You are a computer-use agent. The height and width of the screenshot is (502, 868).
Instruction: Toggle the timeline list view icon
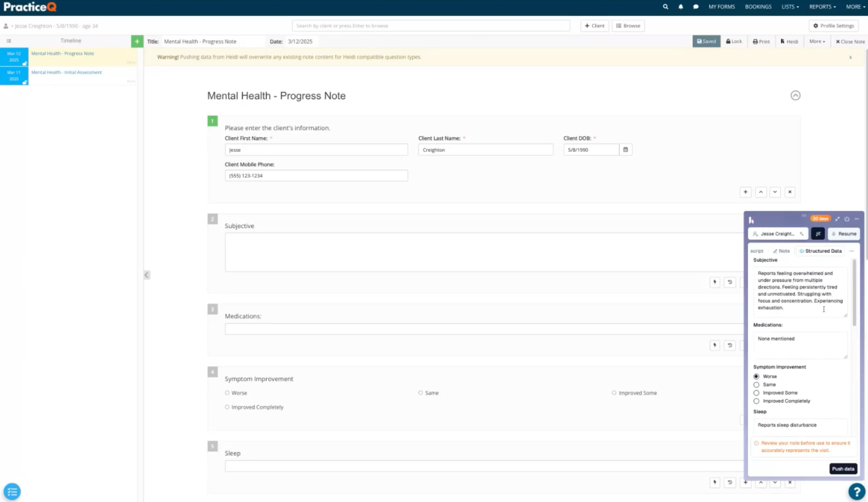9,41
